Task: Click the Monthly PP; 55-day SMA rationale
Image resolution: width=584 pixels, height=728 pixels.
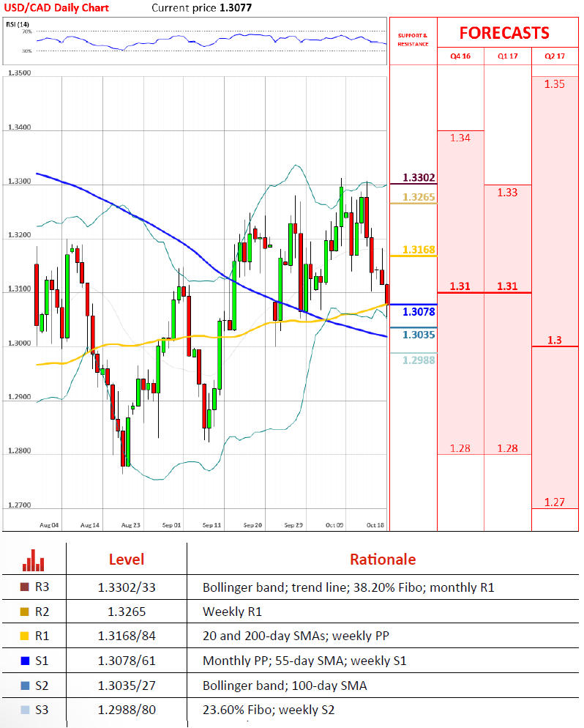Action: pos(304,661)
